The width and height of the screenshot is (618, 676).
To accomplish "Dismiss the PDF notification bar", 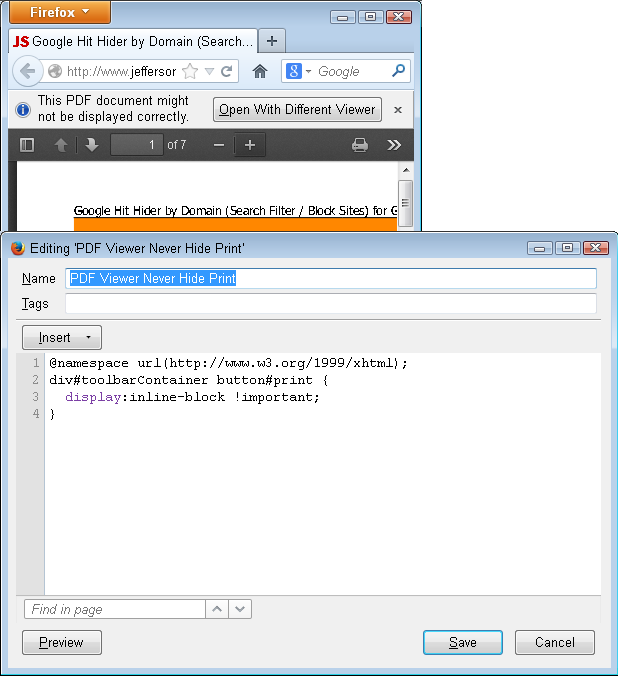I will (x=398, y=110).
